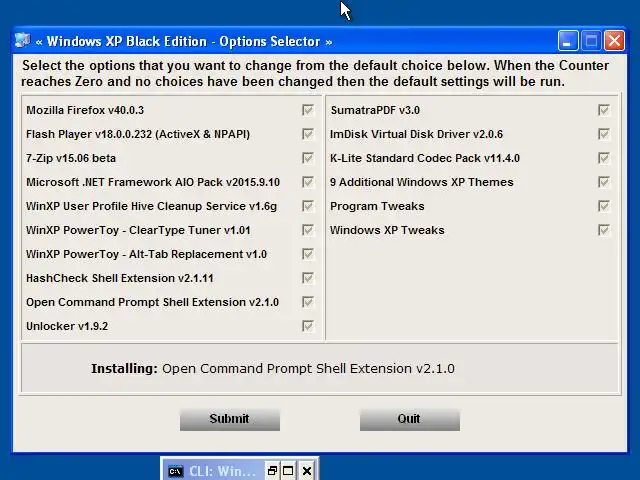Click the HashCheck Shell Extension v2.1.11 label
Viewport: 640px width, 480px height.
120,278
